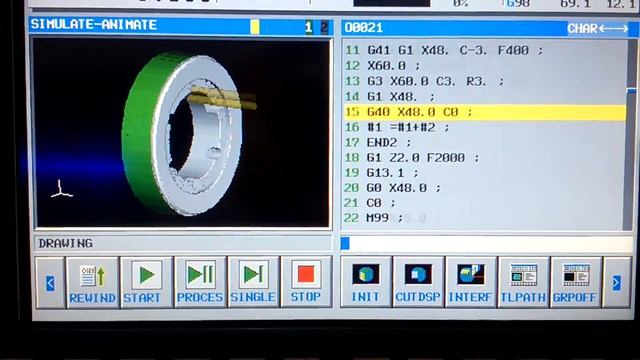This screenshot has width=640, height=360.
Task: Click the key input buffer field
Action: click(x=487, y=244)
